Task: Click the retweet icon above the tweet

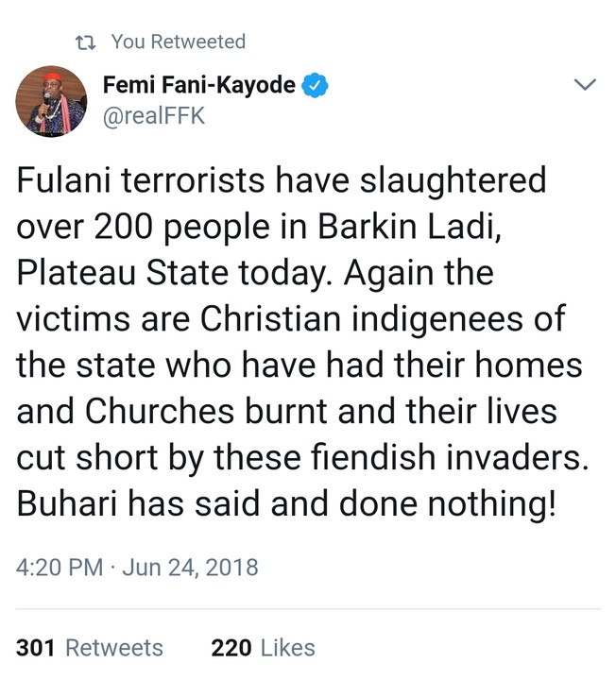Action: [x=86, y=42]
